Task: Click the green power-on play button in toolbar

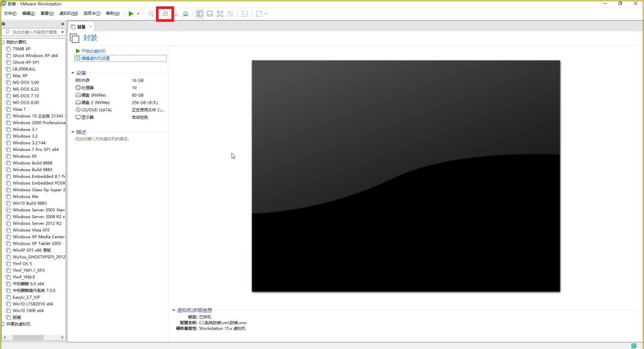Action: tap(131, 13)
